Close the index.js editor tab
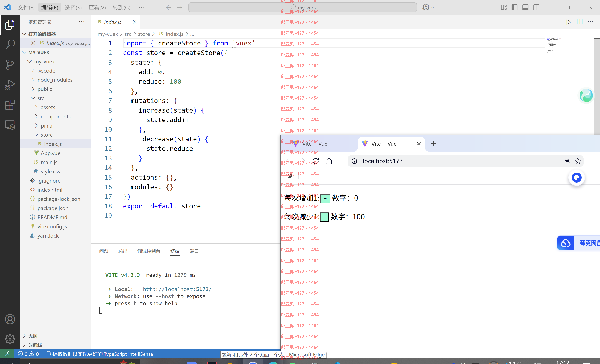 click(134, 22)
